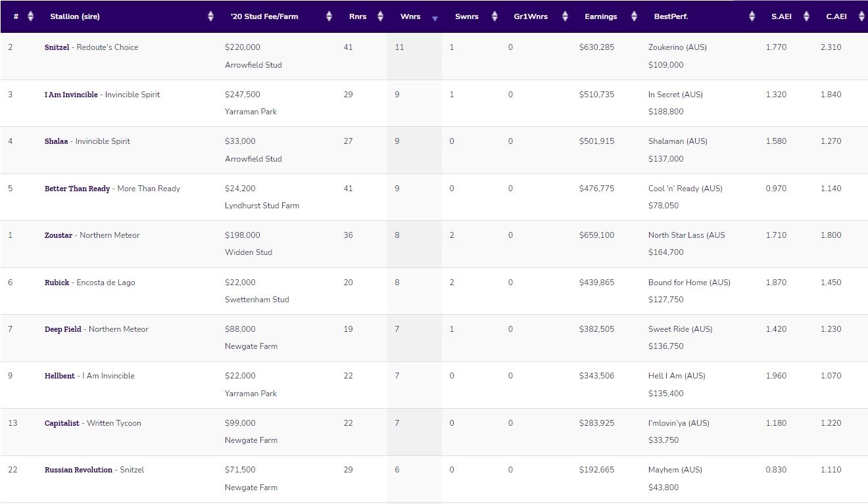Click the C.AEI value 2.310
The height and width of the screenshot is (504, 868).
(831, 47)
